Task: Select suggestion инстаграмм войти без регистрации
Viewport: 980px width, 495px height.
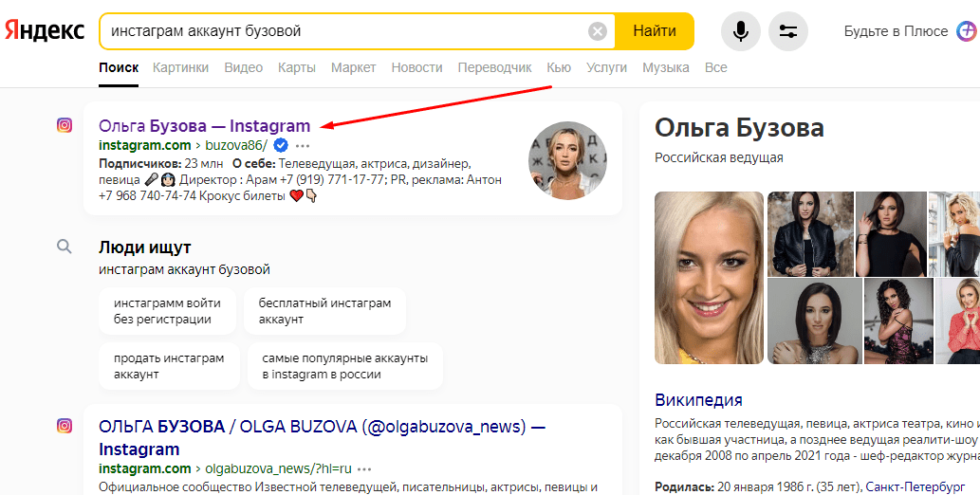Action: point(167,311)
